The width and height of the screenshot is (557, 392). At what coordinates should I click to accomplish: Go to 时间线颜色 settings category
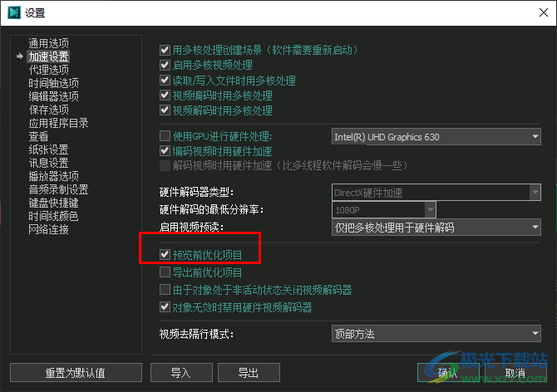pyautogui.click(x=54, y=216)
